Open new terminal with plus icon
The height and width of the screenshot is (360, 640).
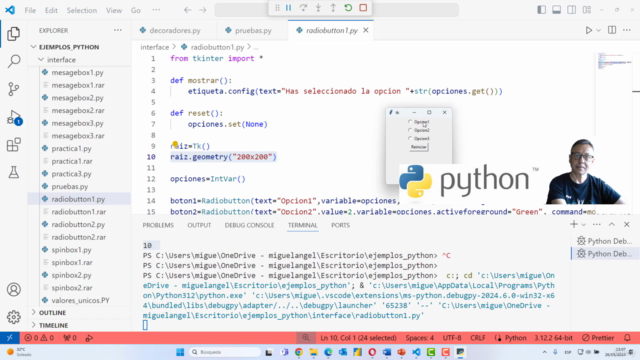pyautogui.click(x=574, y=224)
